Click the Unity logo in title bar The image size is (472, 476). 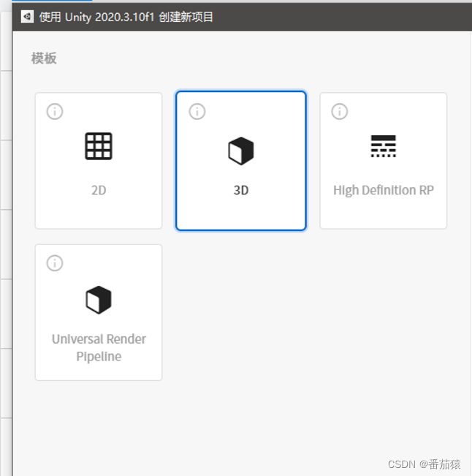pos(27,17)
